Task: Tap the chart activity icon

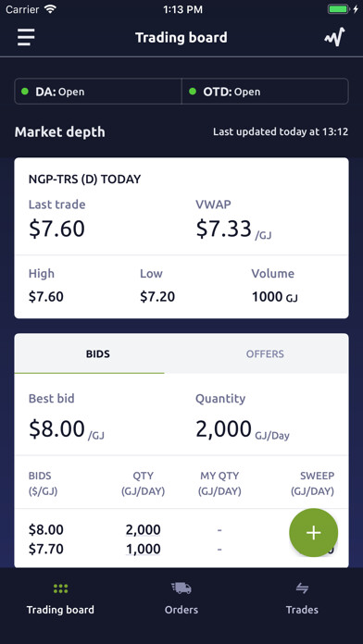Action: point(334,37)
